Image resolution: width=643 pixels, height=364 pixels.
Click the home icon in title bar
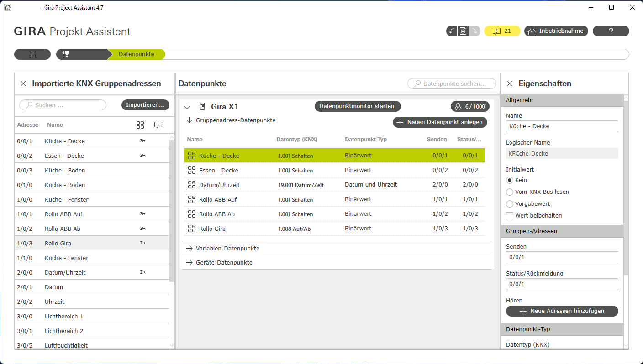(x=7, y=7)
